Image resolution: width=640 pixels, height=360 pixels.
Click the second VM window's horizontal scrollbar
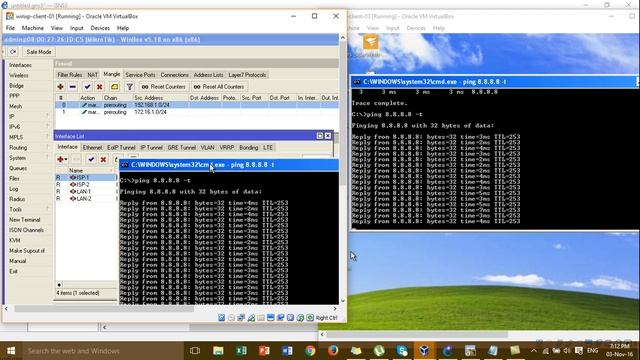point(416,335)
